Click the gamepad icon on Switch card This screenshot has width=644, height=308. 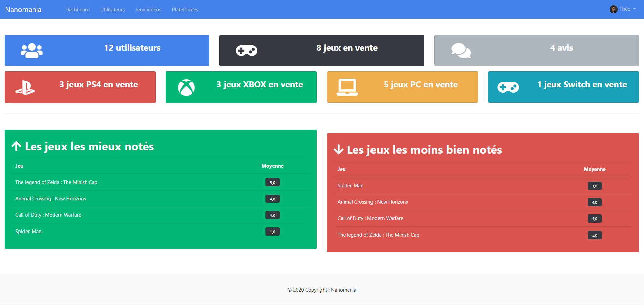click(508, 87)
